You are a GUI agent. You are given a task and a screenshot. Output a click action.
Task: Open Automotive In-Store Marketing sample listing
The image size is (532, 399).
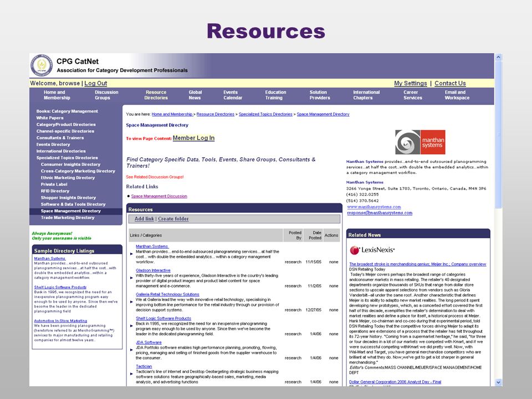click(x=60, y=321)
